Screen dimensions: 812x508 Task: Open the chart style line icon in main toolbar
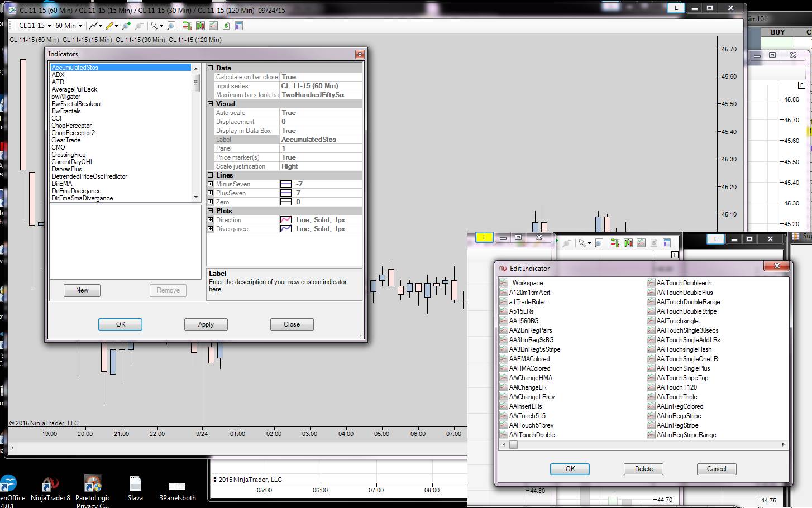tap(94, 26)
